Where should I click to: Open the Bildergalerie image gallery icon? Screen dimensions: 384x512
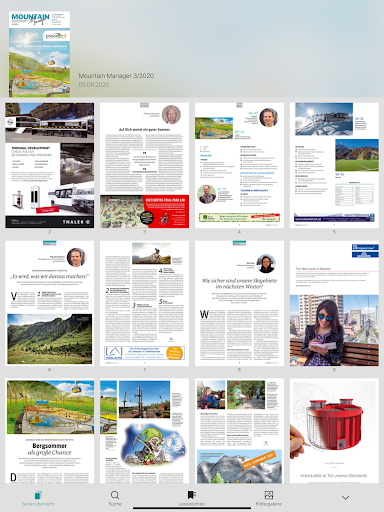pyautogui.click(x=269, y=495)
